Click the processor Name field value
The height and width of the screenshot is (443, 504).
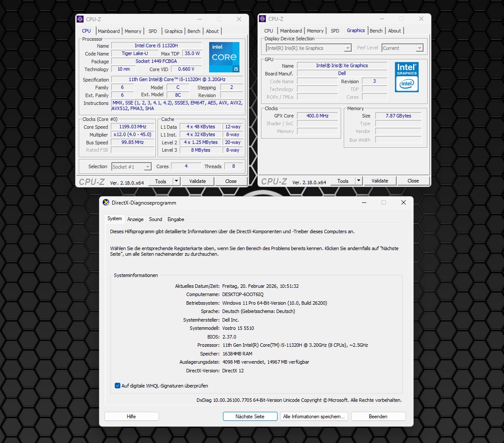(x=156, y=46)
